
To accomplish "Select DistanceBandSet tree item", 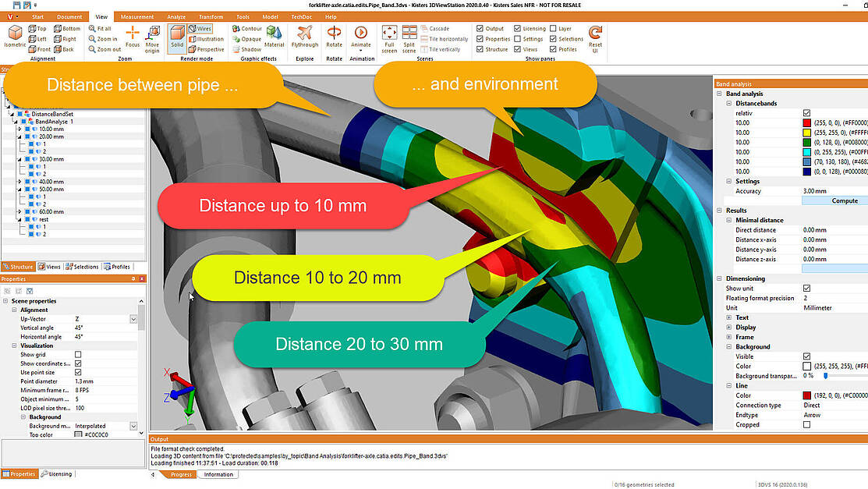I will (x=52, y=114).
